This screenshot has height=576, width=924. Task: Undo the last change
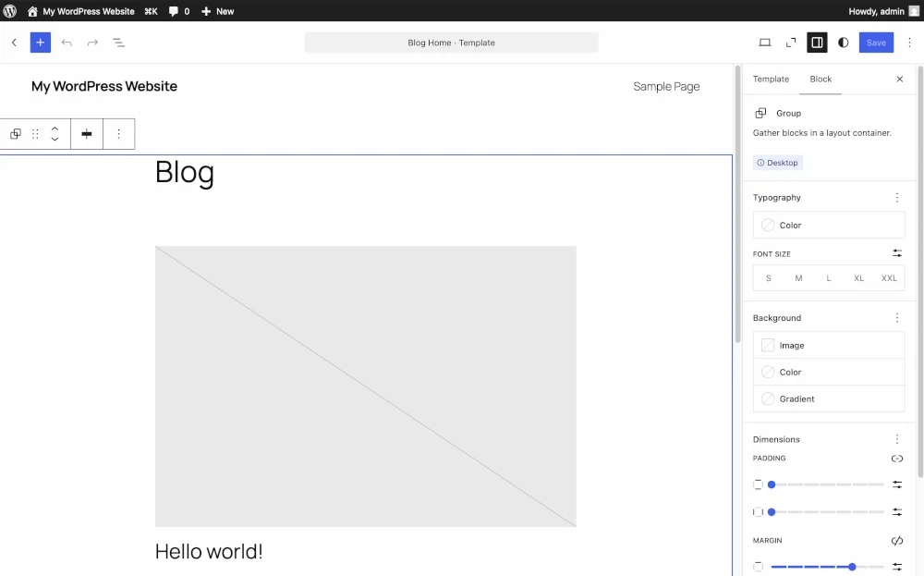67,43
